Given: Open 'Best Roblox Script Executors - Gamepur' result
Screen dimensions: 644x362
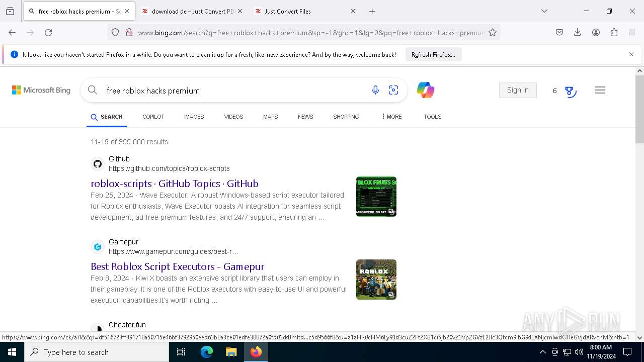Looking at the screenshot, I should (177, 266).
